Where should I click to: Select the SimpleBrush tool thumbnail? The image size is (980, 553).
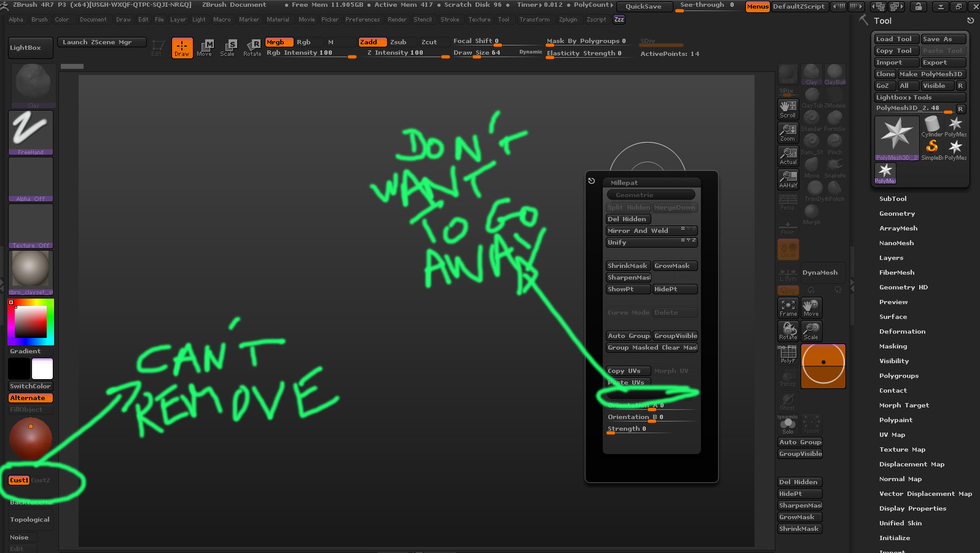click(x=932, y=150)
